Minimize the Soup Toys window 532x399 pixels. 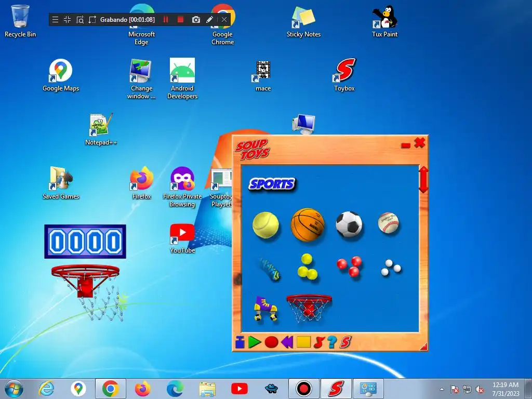click(405, 145)
